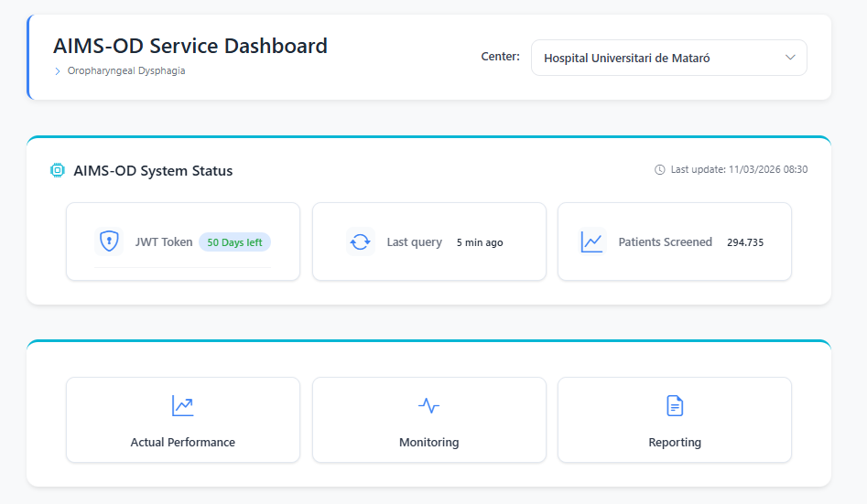The image size is (867, 504).
Task: Click the AIMS-OD Service Dashboard title
Action: [x=190, y=46]
